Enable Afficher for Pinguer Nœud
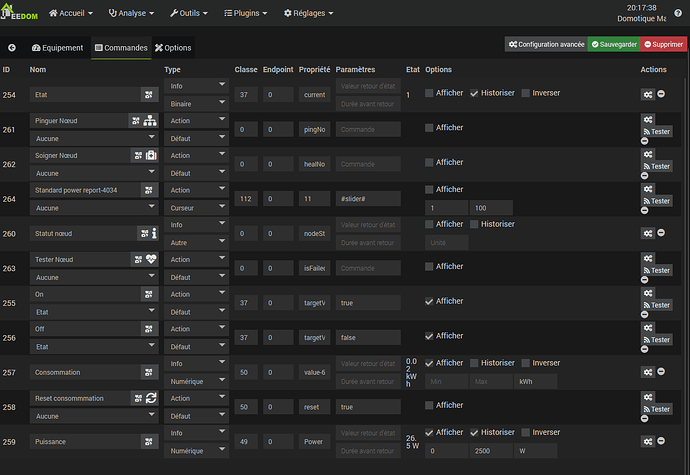The height and width of the screenshot is (475, 690). coord(429,128)
